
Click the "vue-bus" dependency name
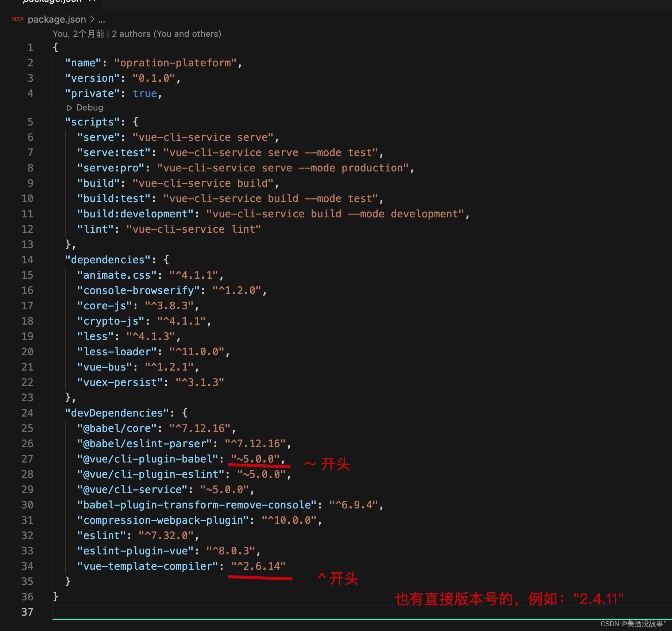click(x=105, y=367)
